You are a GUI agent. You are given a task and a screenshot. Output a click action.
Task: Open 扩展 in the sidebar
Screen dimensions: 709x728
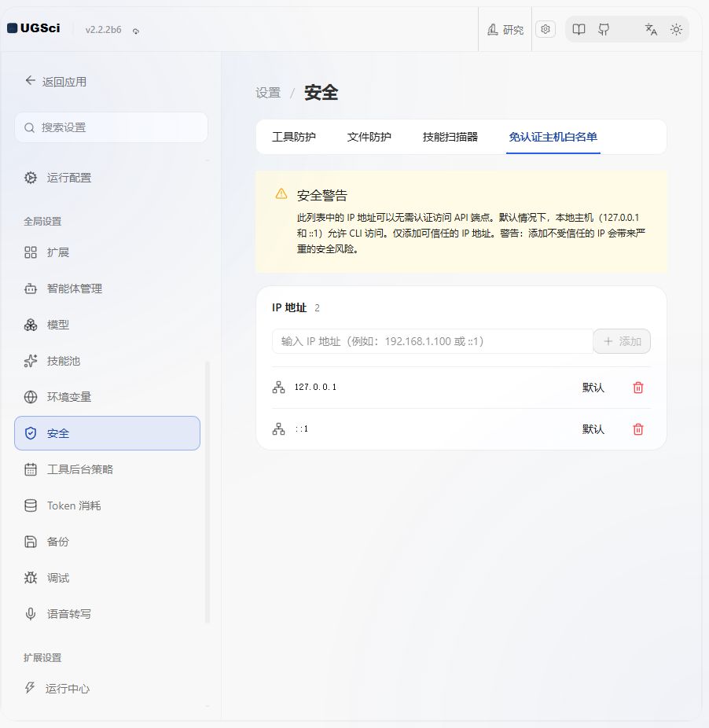click(x=107, y=252)
